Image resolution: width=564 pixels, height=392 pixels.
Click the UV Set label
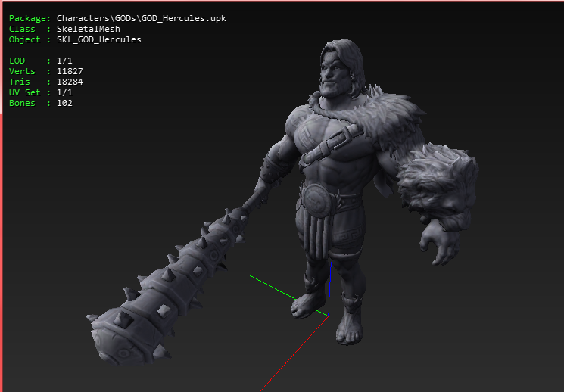tap(24, 93)
